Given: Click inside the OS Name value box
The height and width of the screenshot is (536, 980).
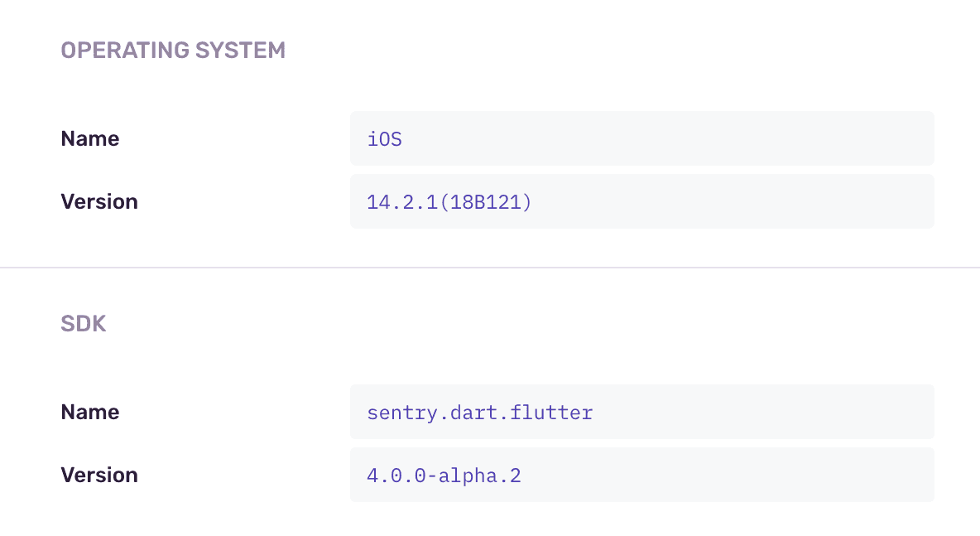Looking at the screenshot, I should pyautogui.click(x=642, y=138).
